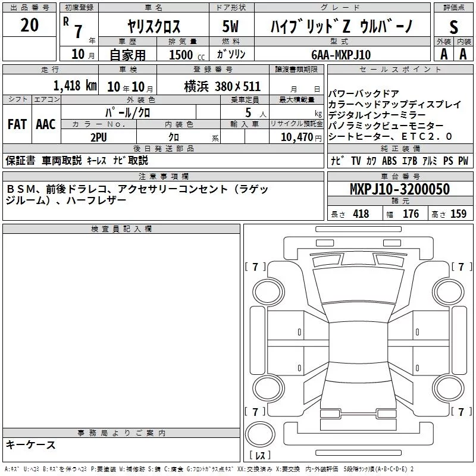This screenshot has width=476, height=476.
Task: Click TV in genuine equipment row
Action: 356,161
